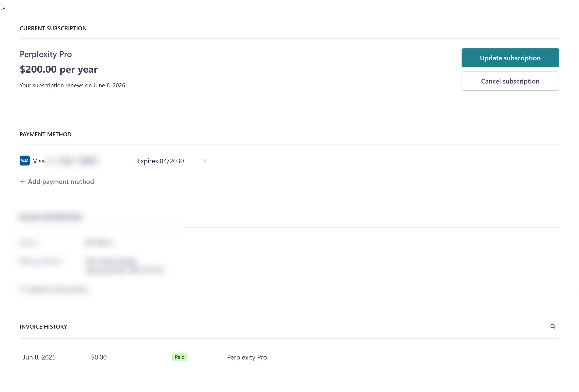579x392 pixels.
Task: Click the plus icon beside Add payment method
Action: point(22,182)
